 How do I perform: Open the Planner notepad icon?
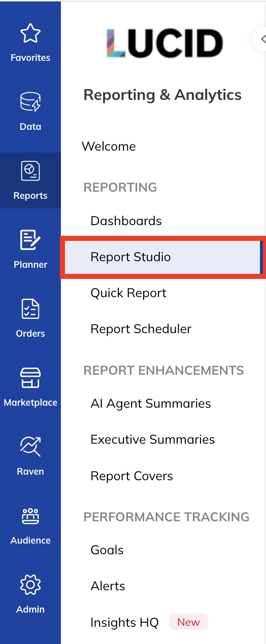[x=30, y=240]
